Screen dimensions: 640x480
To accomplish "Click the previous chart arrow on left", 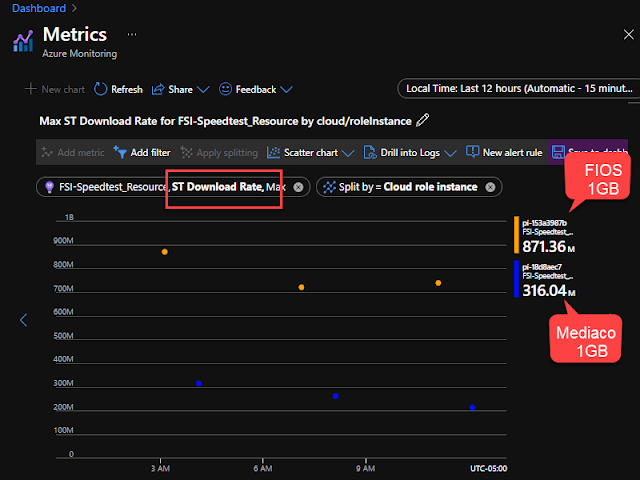I will (24, 320).
